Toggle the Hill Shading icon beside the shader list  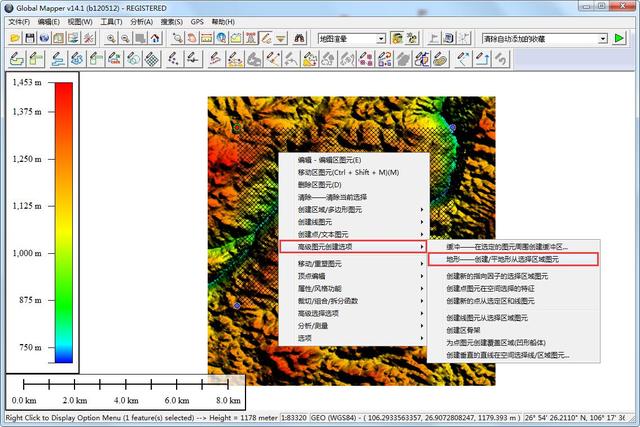point(397,38)
